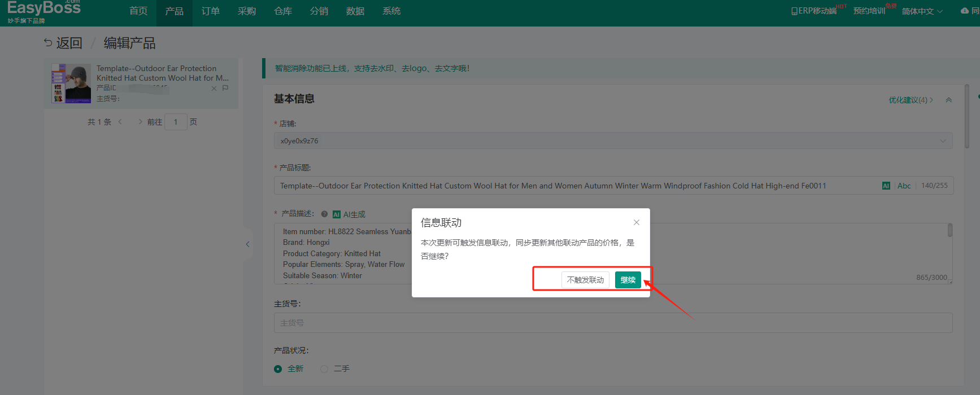Click the 主货号 input field
This screenshot has width=980, height=395.
tap(613, 323)
